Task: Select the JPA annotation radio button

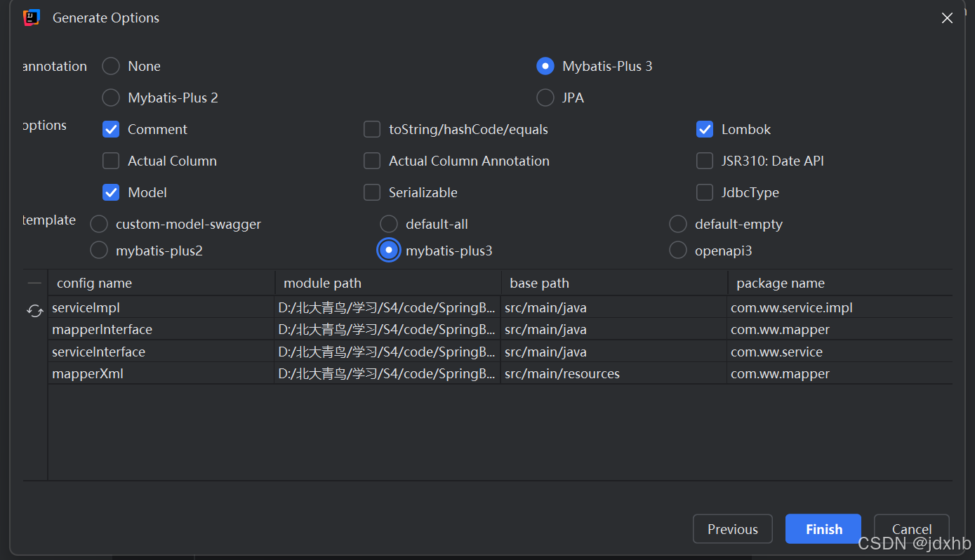Action: [545, 98]
